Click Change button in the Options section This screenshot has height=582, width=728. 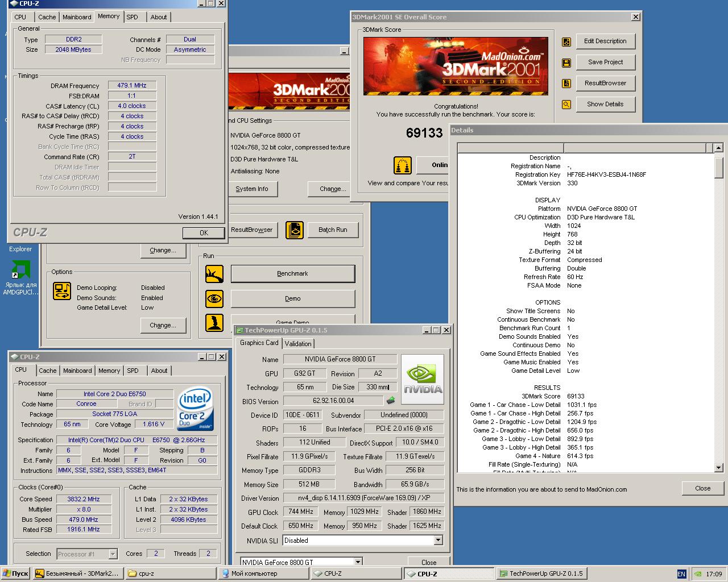click(163, 326)
